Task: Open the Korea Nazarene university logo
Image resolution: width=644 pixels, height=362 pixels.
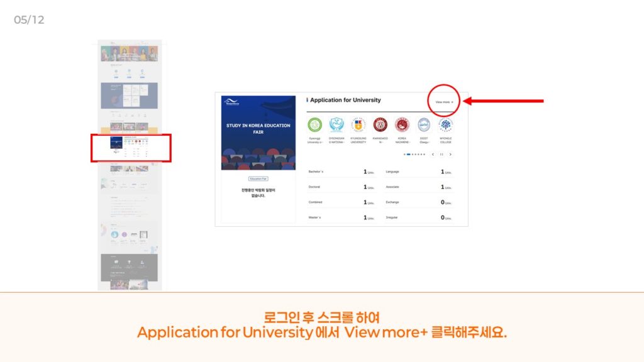Action: [x=401, y=124]
